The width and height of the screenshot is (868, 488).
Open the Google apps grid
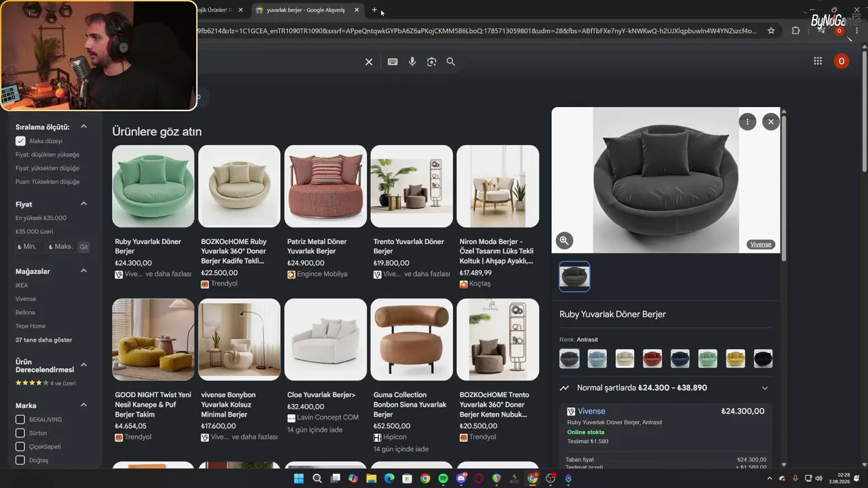coord(818,62)
